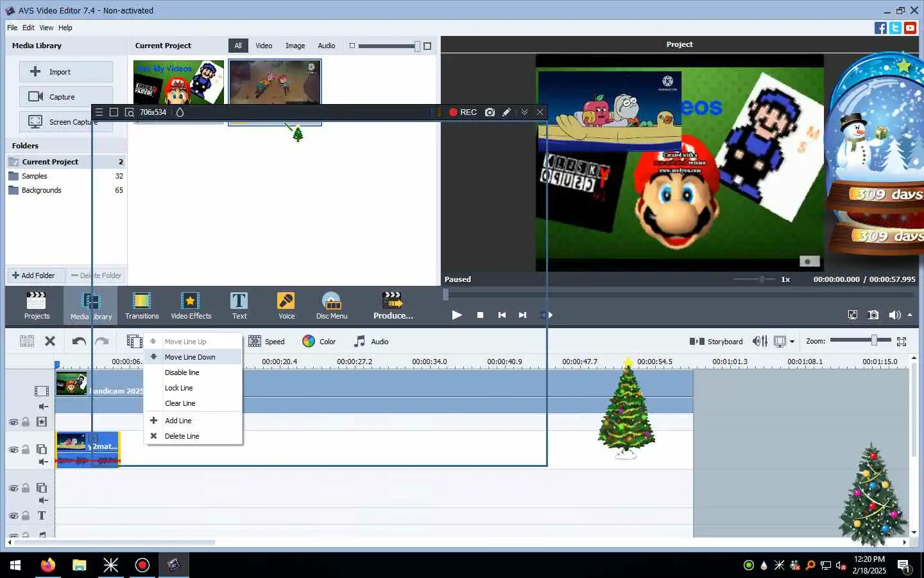This screenshot has height=578, width=924.
Task: Open the timeline view options dropdown arrow
Action: tap(792, 342)
